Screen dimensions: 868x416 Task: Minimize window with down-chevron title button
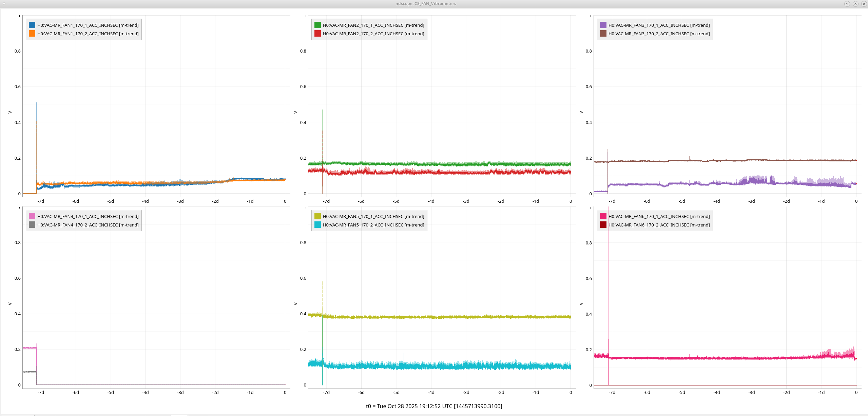[847, 4]
